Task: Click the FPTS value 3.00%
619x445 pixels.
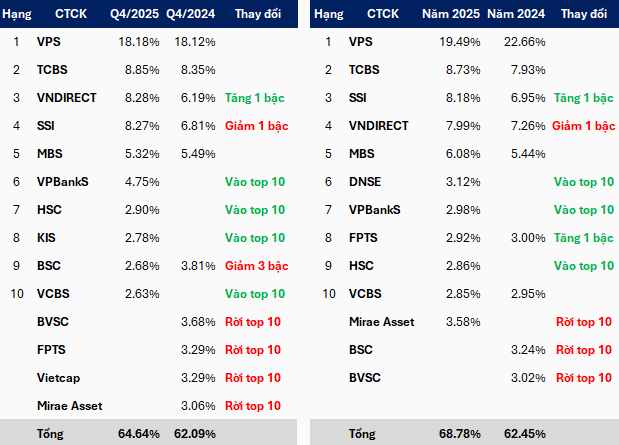Action: click(525, 238)
